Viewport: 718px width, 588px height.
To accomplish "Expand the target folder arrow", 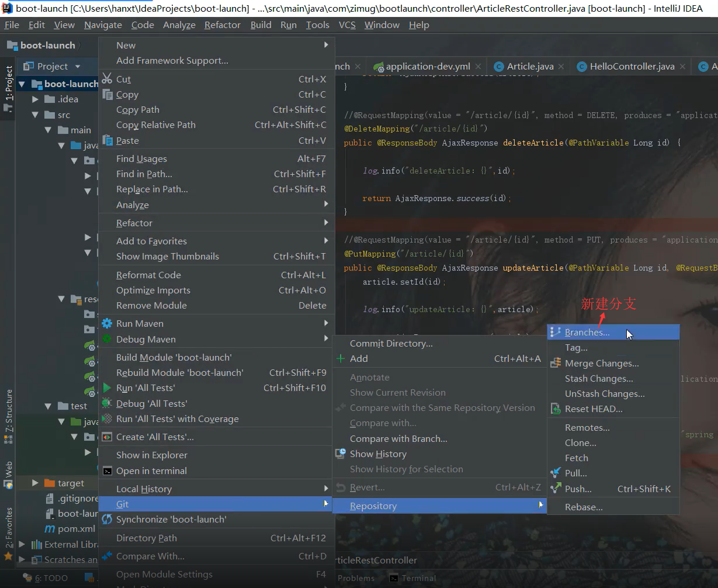I will [x=36, y=483].
